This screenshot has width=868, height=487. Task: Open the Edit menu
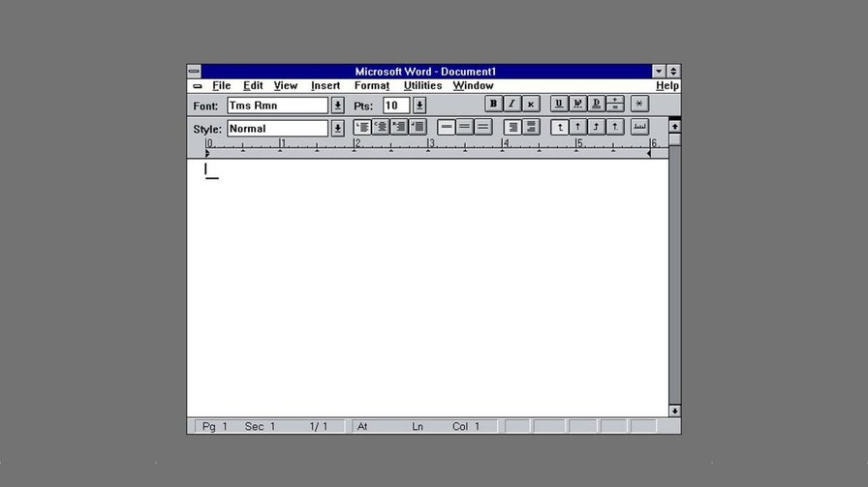(253, 86)
